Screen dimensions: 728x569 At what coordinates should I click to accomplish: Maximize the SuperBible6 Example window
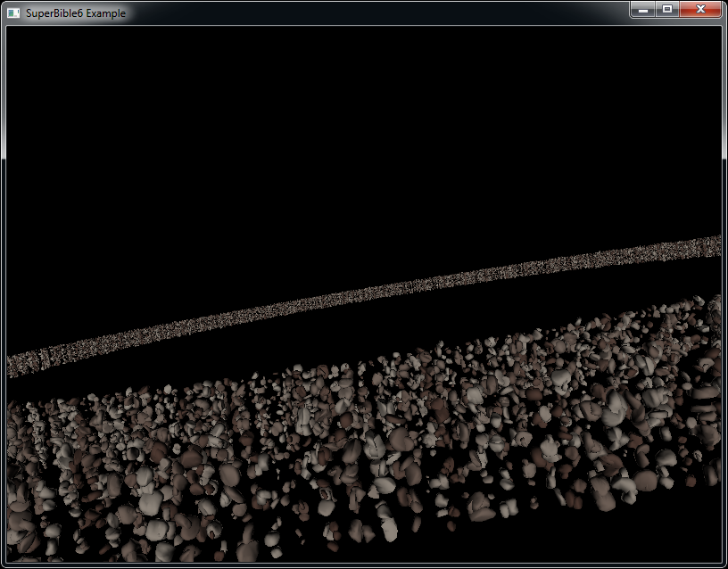[667, 9]
